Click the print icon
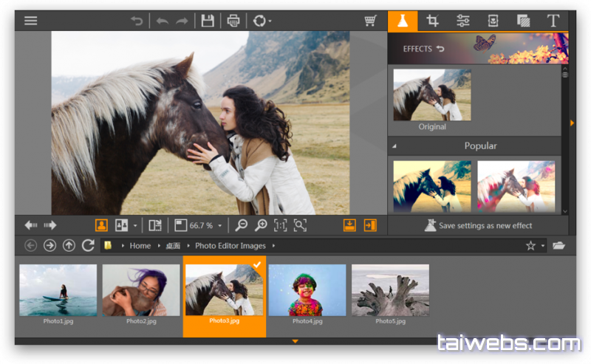 click(x=233, y=21)
